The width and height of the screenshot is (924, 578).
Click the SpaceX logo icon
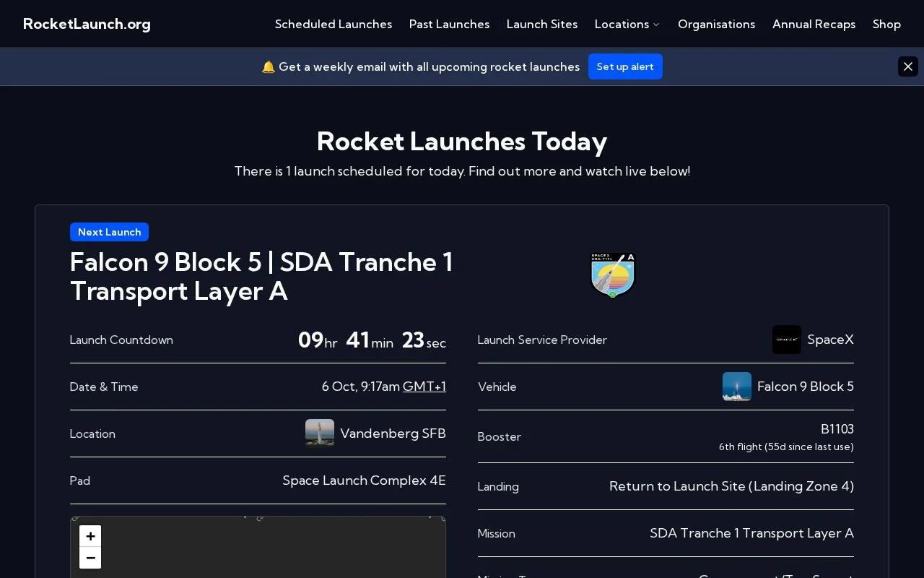pyautogui.click(x=787, y=340)
